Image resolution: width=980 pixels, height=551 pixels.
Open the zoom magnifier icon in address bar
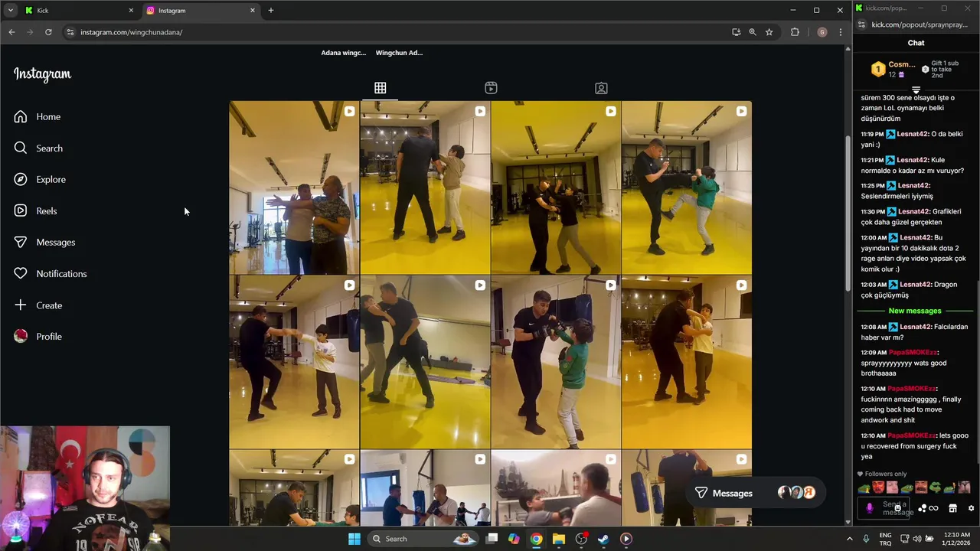point(753,32)
